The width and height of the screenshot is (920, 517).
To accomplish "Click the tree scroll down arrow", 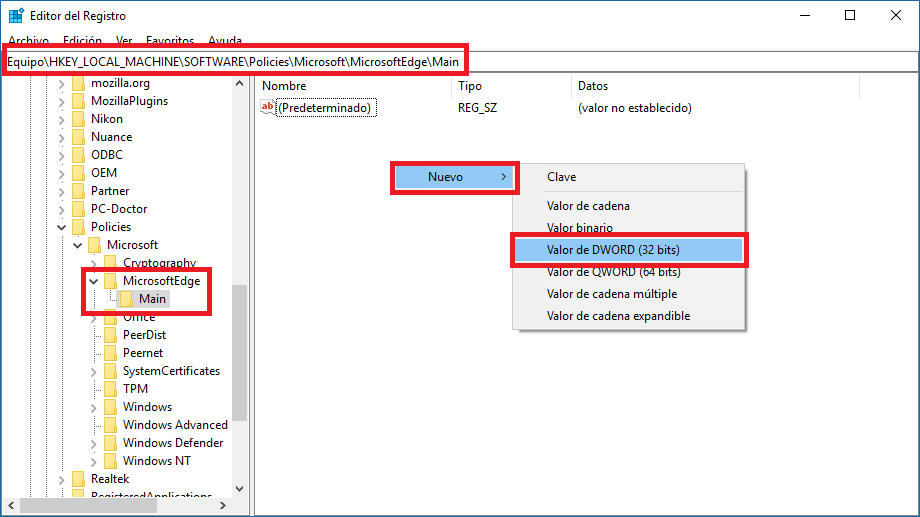I will coord(239,489).
